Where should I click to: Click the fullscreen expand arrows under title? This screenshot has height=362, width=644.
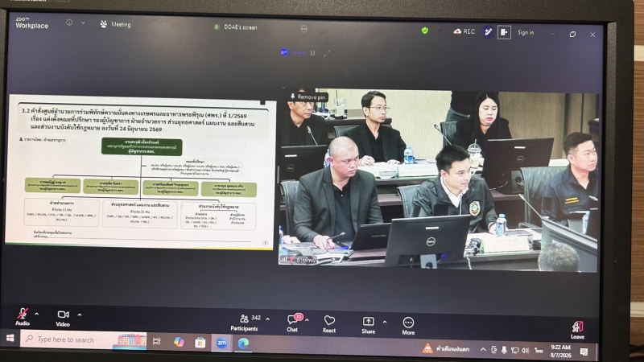tap(327, 53)
